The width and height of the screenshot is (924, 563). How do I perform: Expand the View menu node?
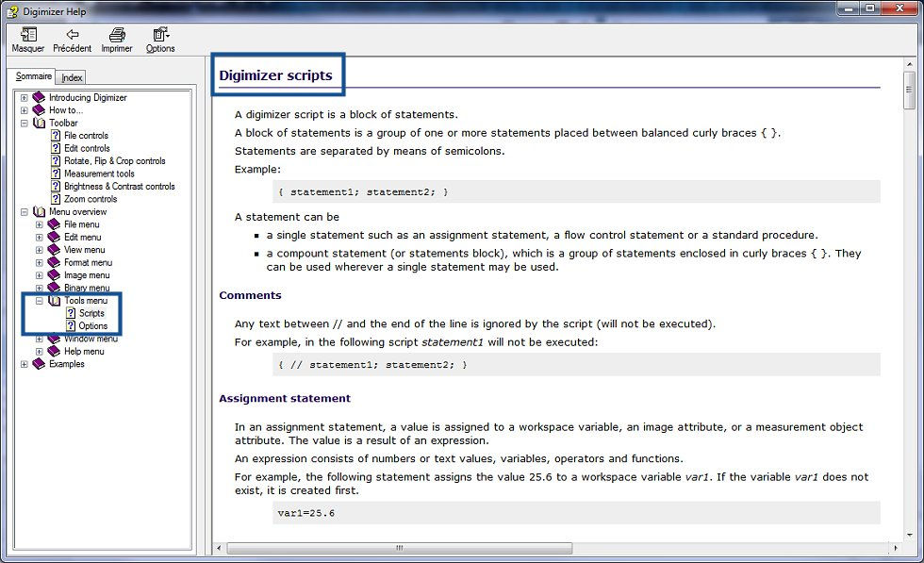point(39,250)
